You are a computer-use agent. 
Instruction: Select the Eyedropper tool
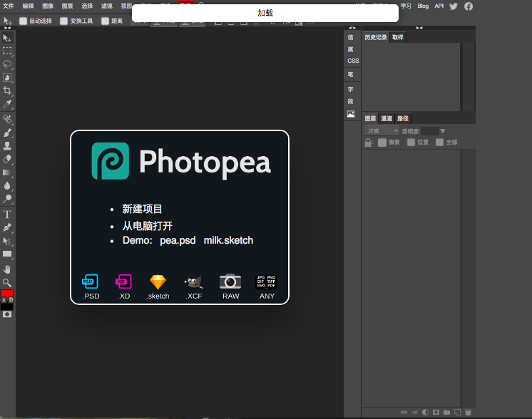(7, 104)
